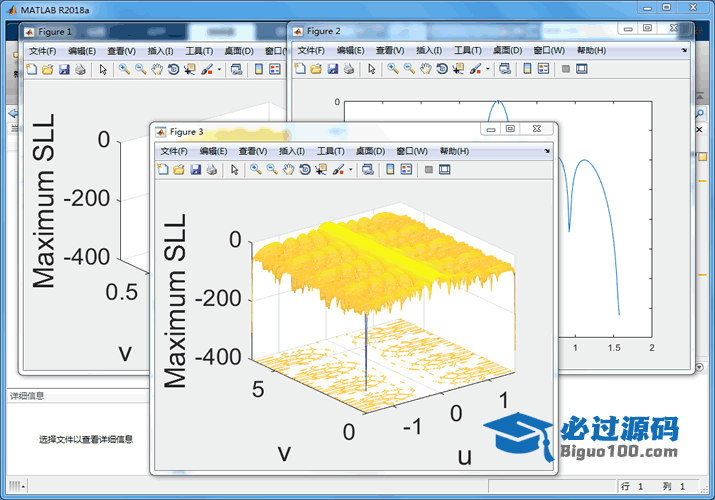Save figure icon in Figure 3 toolbar
The height and width of the screenshot is (500, 715).
196,170
